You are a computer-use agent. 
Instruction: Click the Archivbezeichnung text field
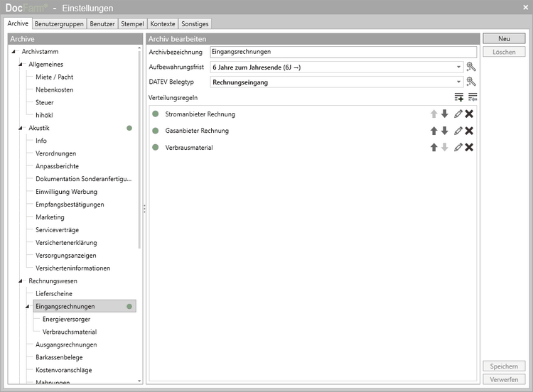point(343,52)
